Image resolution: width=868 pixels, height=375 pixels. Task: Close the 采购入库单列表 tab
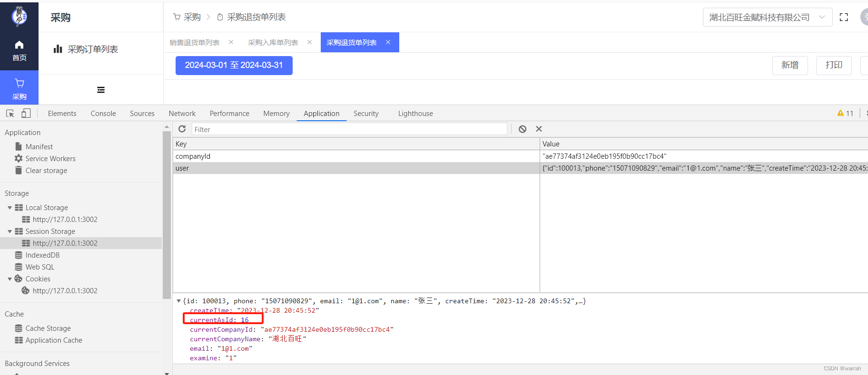[x=309, y=42]
